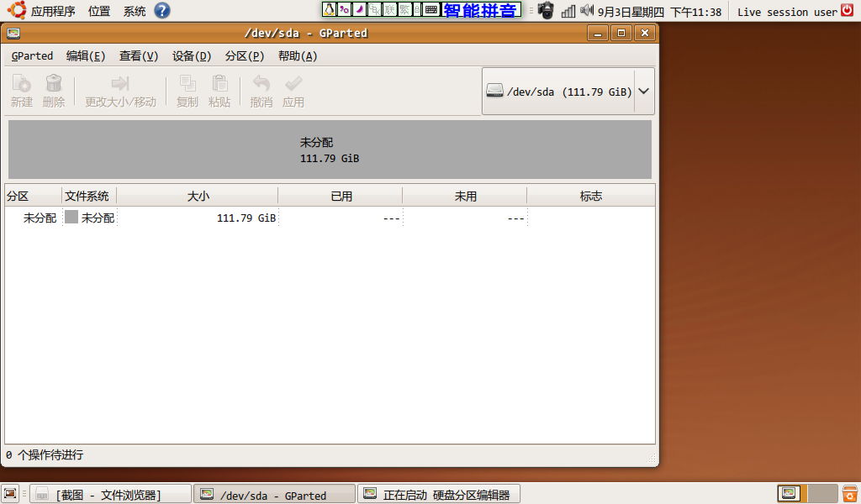Click the Live session user switcher
This screenshot has height=504, width=861.
[787, 12]
